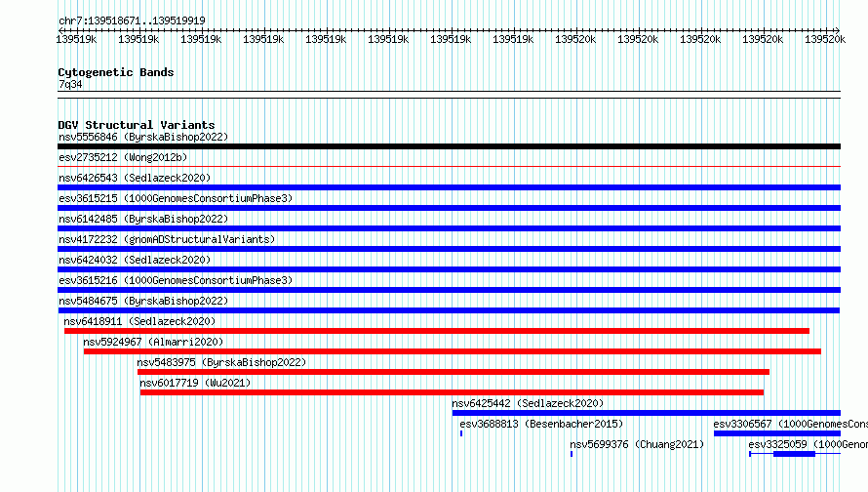Click the Cytogenetic Bands track title
Viewport: 868px width, 492px height.
[x=116, y=72]
